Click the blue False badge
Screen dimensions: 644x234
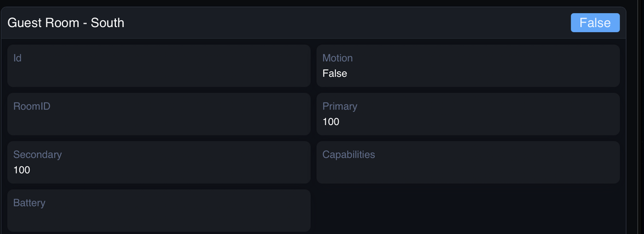coord(595,23)
